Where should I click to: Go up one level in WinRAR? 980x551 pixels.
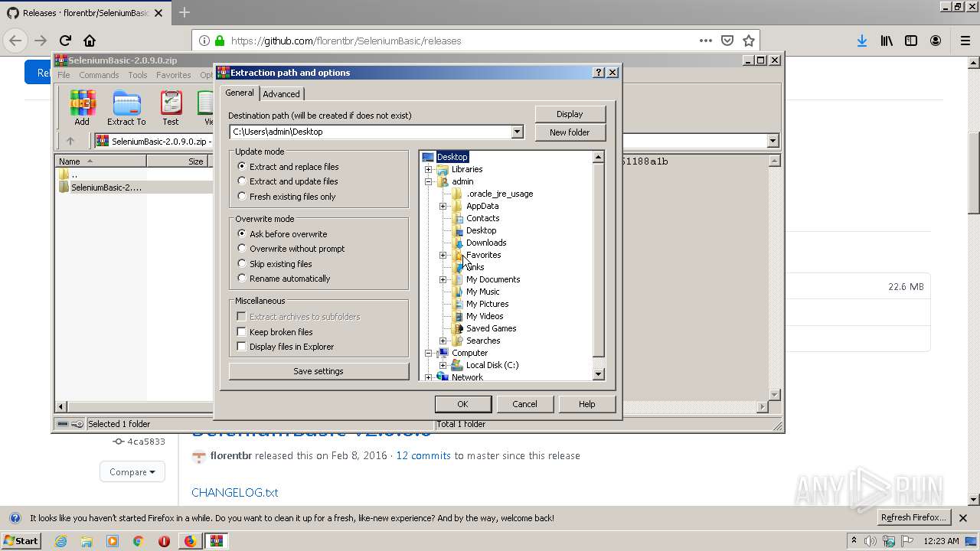click(70, 141)
